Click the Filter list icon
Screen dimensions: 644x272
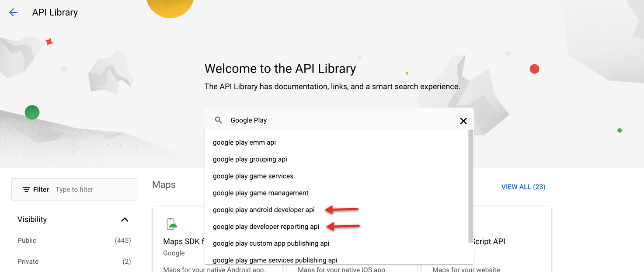point(26,189)
